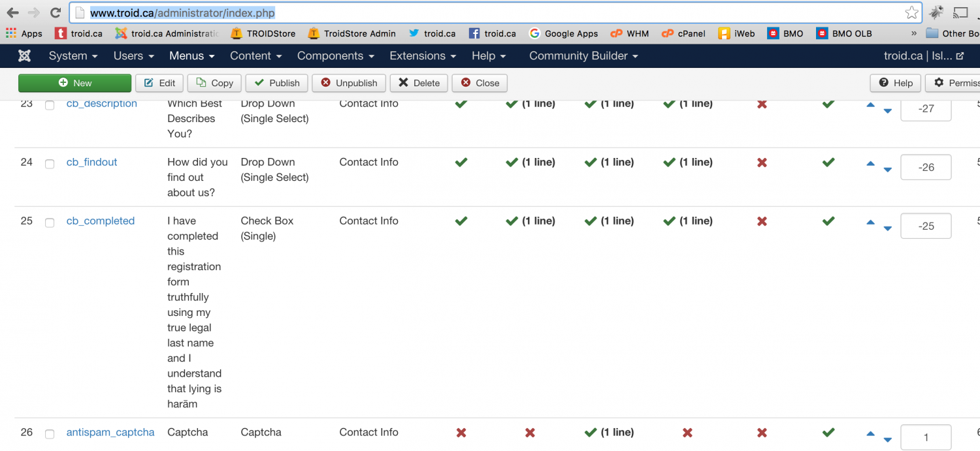The width and height of the screenshot is (980, 451).
Task: Click the order field showing -26
Action: (926, 167)
